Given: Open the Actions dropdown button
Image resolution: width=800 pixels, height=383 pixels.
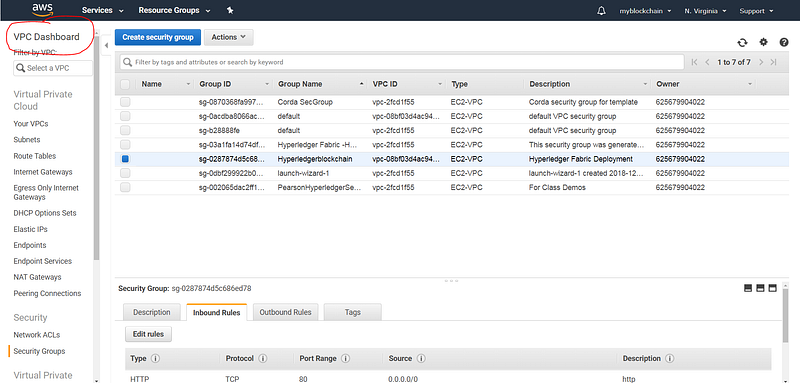Looking at the screenshot, I should (229, 37).
